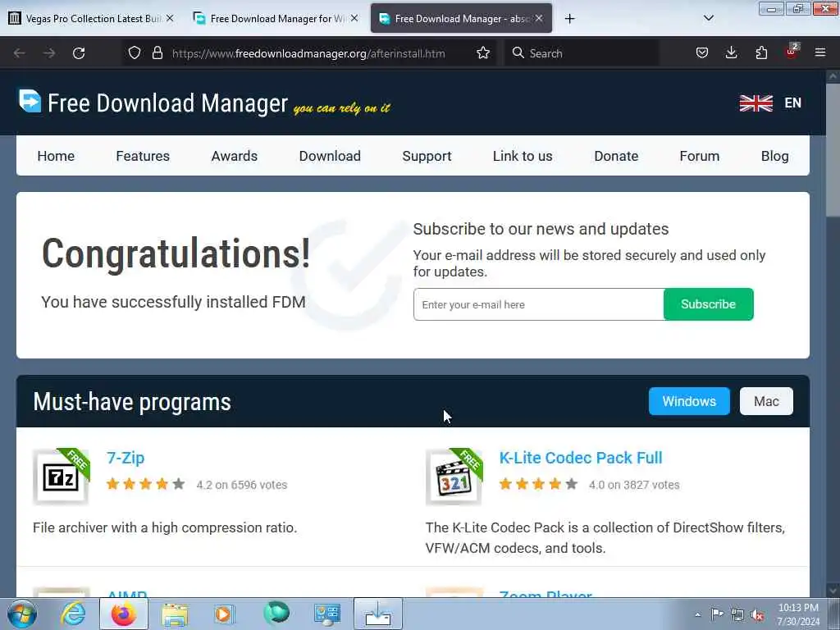
Task: Click the site padlock security icon
Action: pyautogui.click(x=157, y=52)
